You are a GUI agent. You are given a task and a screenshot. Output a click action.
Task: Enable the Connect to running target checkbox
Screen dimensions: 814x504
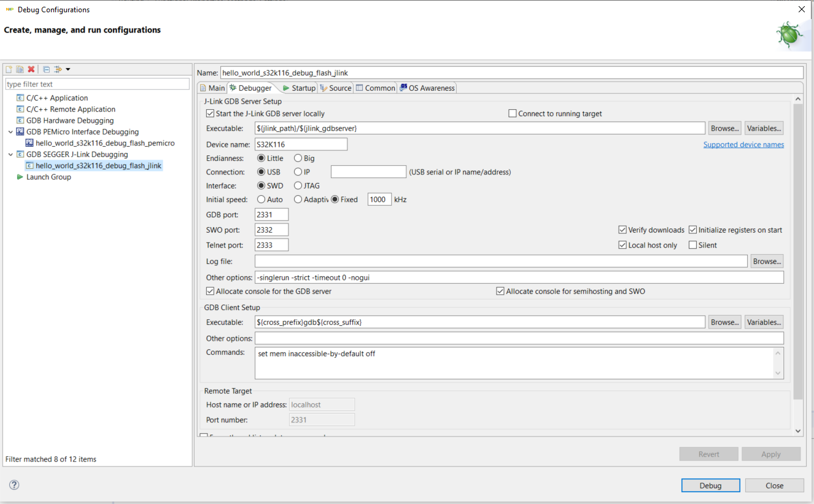(x=513, y=114)
